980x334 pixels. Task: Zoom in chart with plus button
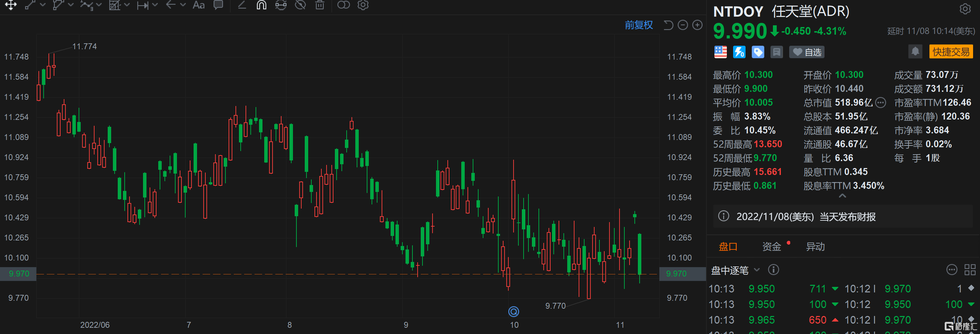[x=697, y=25]
